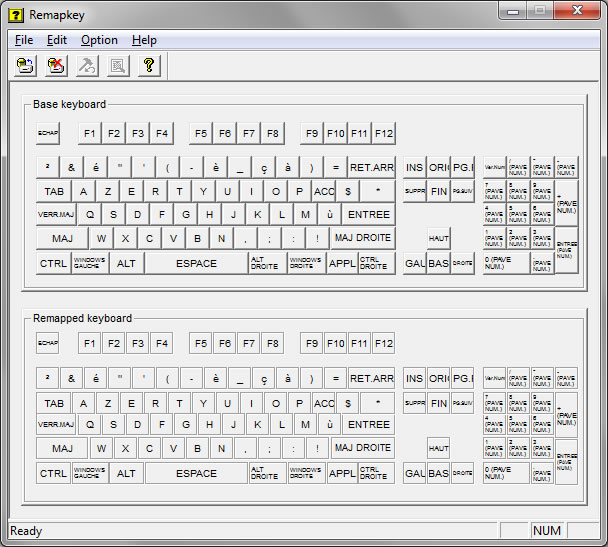Select A key on Base keyboard
This screenshot has height=547, width=608.
[x=83, y=192]
